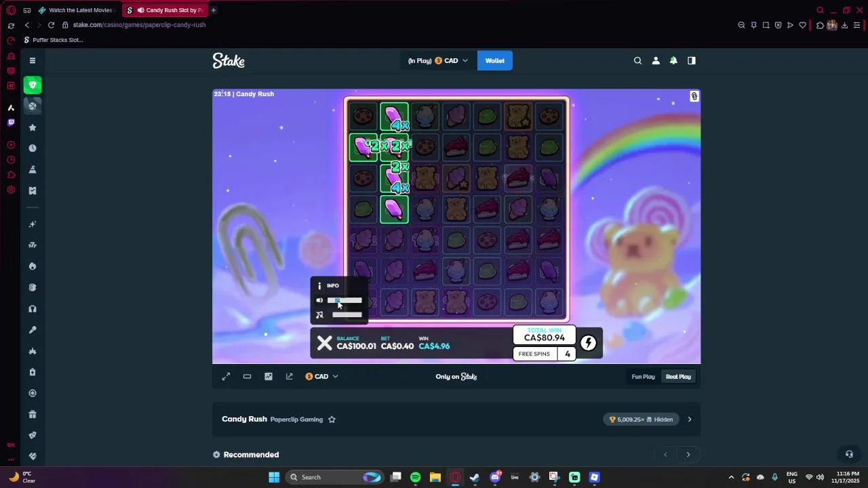
Task: Open the Stake hamburger menu
Action: [33, 60]
